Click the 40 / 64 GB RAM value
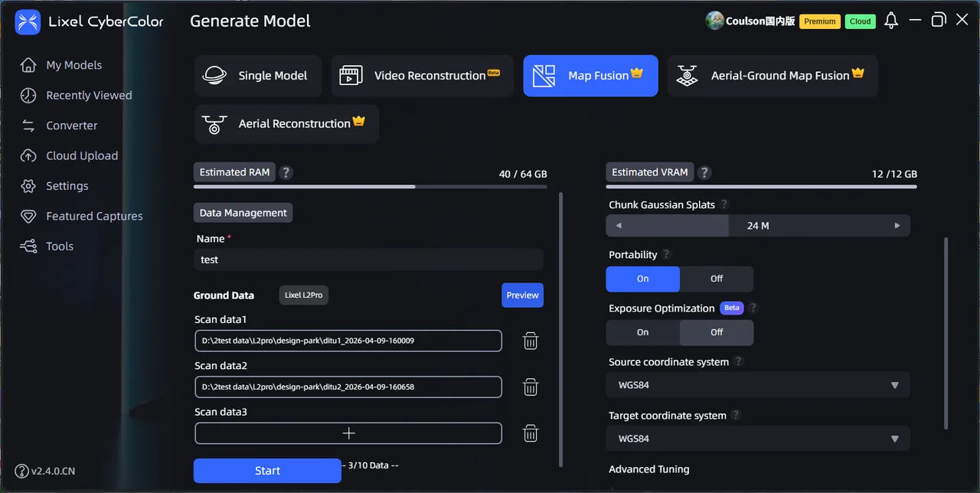The height and width of the screenshot is (493, 980). click(523, 175)
